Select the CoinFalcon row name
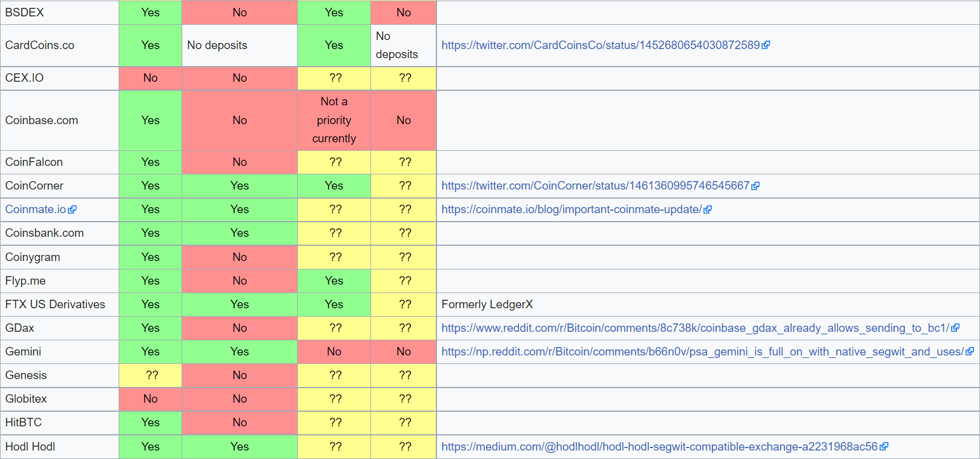 point(34,162)
